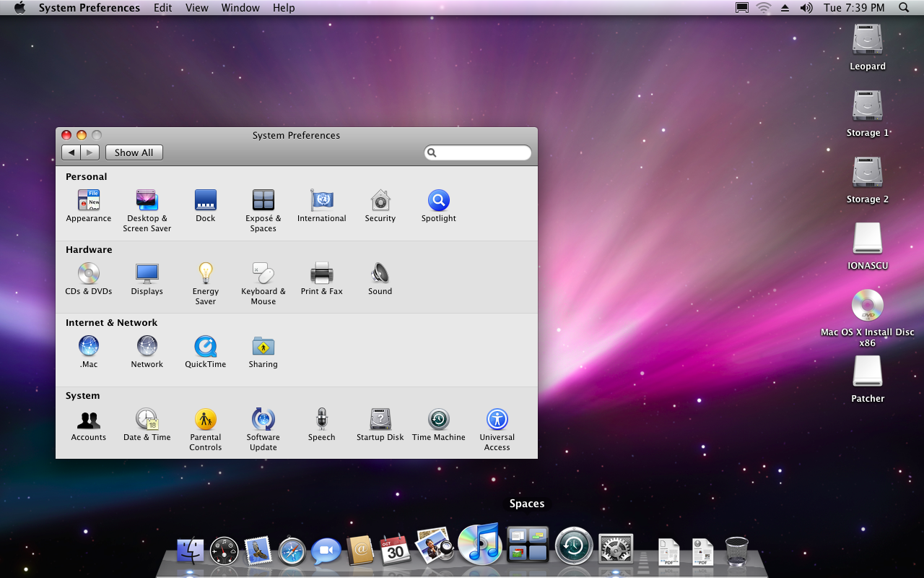This screenshot has height=578, width=924.
Task: Open the Spotlight search in menu bar
Action: [904, 8]
